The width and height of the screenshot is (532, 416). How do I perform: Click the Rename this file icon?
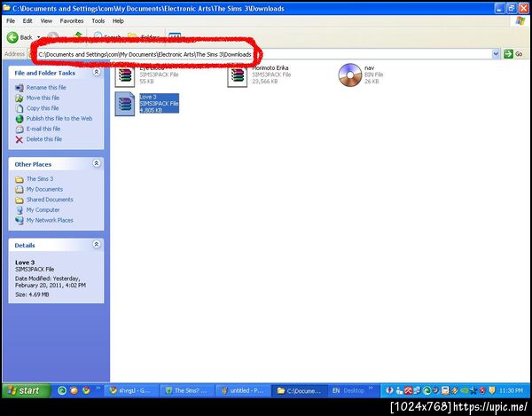[20, 88]
